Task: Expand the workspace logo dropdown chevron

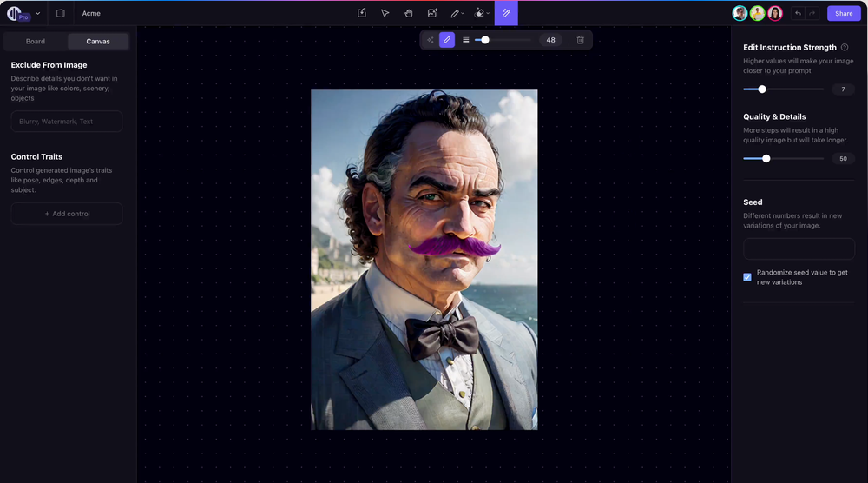Action: pyautogui.click(x=37, y=13)
